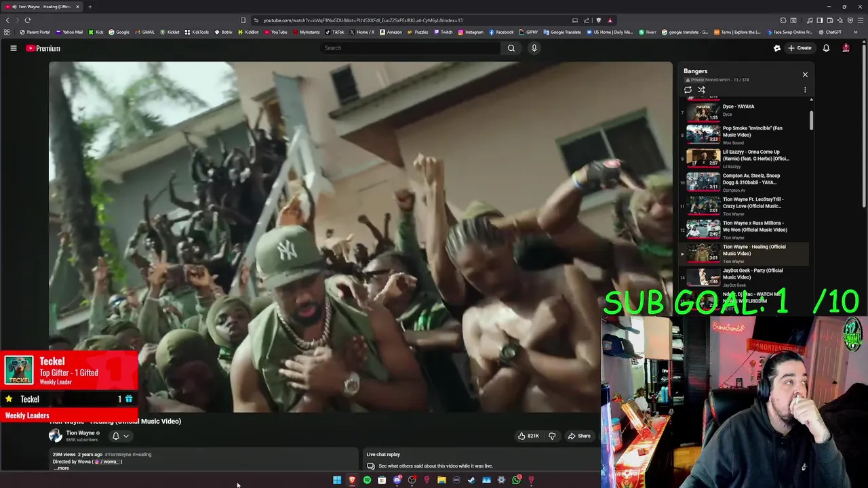Click the #Healing hashtag link
The width and height of the screenshot is (868, 488).
(x=142, y=454)
